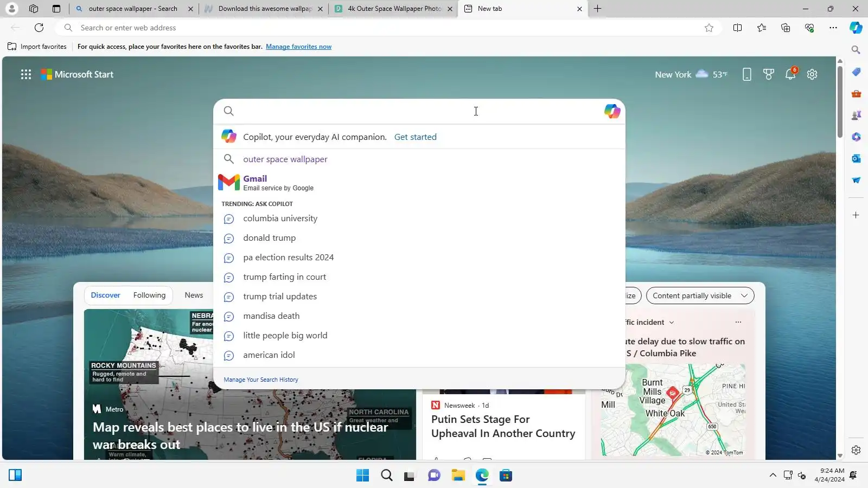Image resolution: width=868 pixels, height=488 pixels.
Task: Select the Discover feed tab
Action: 105,295
